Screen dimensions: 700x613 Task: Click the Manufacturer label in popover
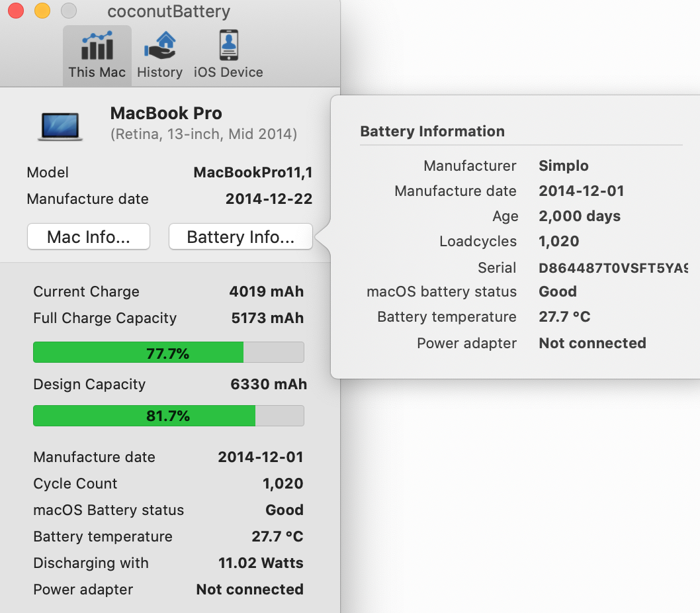[470, 165]
